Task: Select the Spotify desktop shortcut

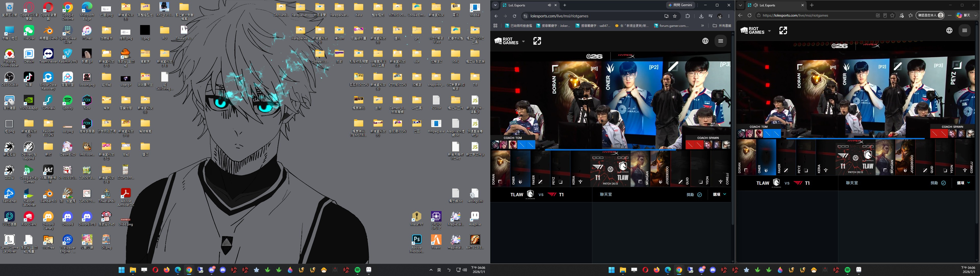Action: click(x=68, y=102)
